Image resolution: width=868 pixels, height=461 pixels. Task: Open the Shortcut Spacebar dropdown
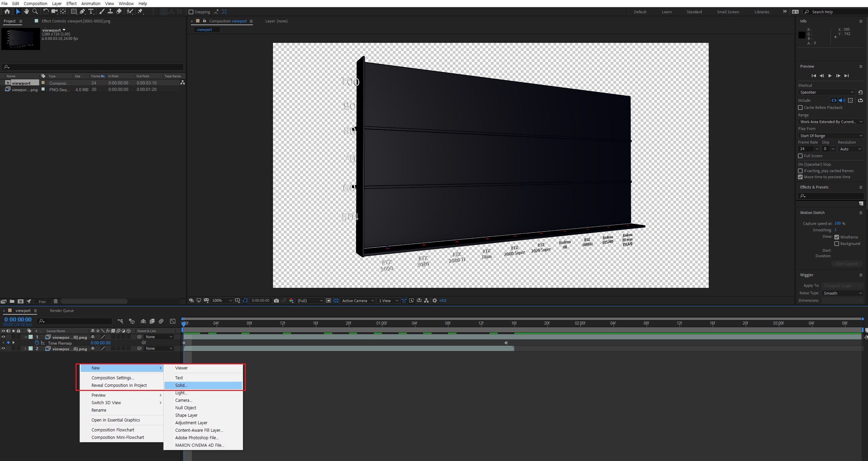click(826, 92)
